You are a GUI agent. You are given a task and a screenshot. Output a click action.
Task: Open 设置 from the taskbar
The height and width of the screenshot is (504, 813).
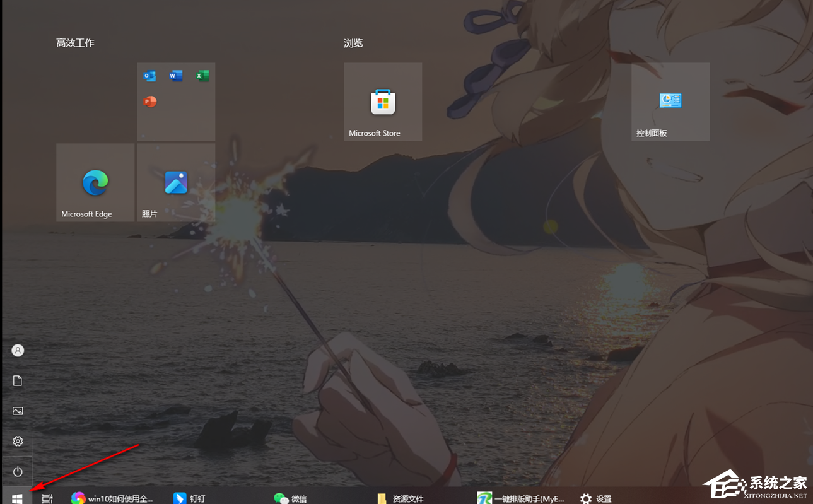(587, 498)
